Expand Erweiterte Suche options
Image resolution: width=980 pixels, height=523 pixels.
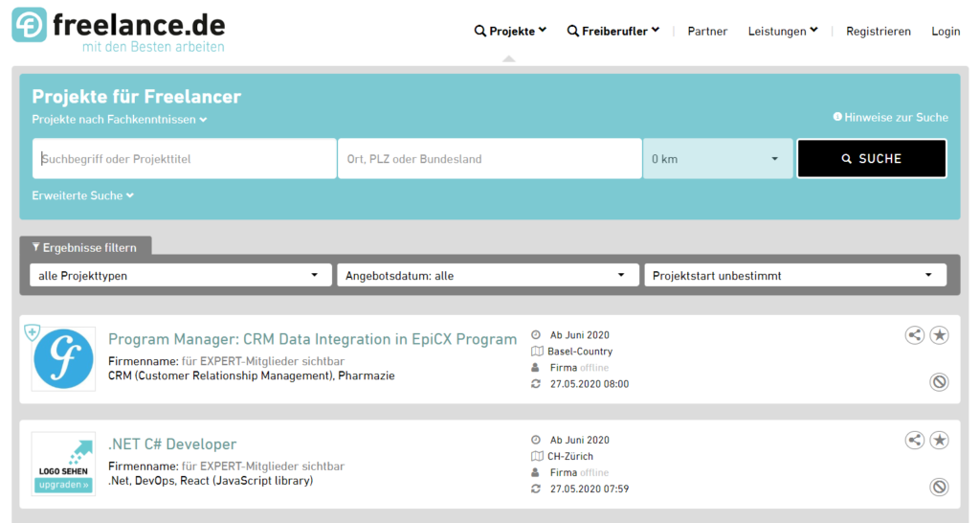tap(82, 195)
